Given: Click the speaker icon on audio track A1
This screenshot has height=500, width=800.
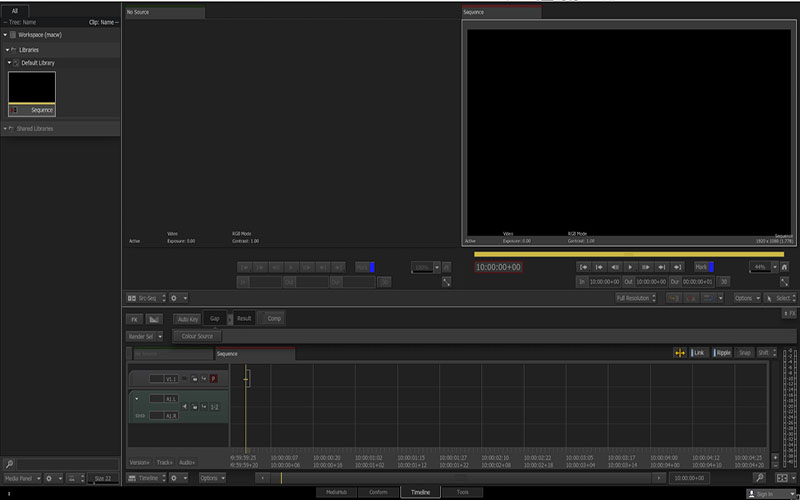Looking at the screenshot, I should [x=185, y=407].
